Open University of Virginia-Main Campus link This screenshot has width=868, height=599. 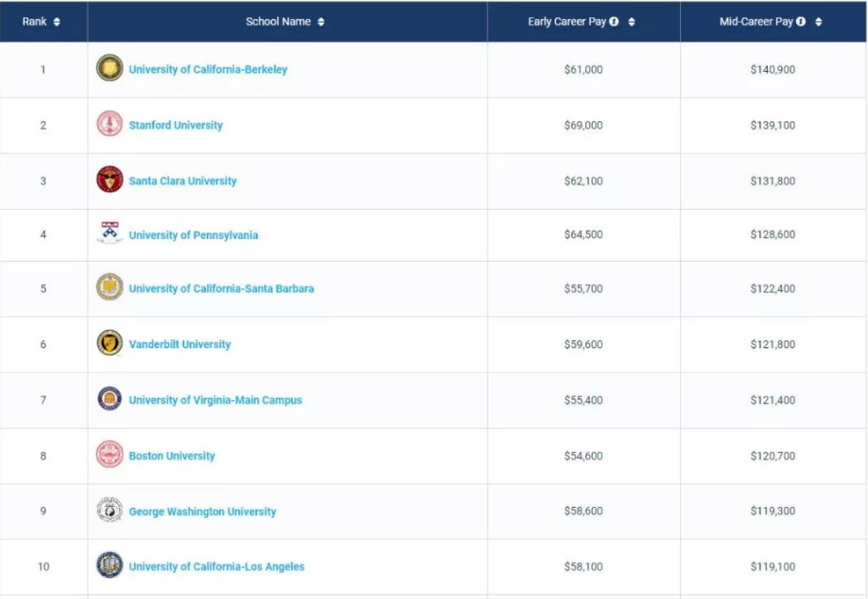click(x=215, y=400)
